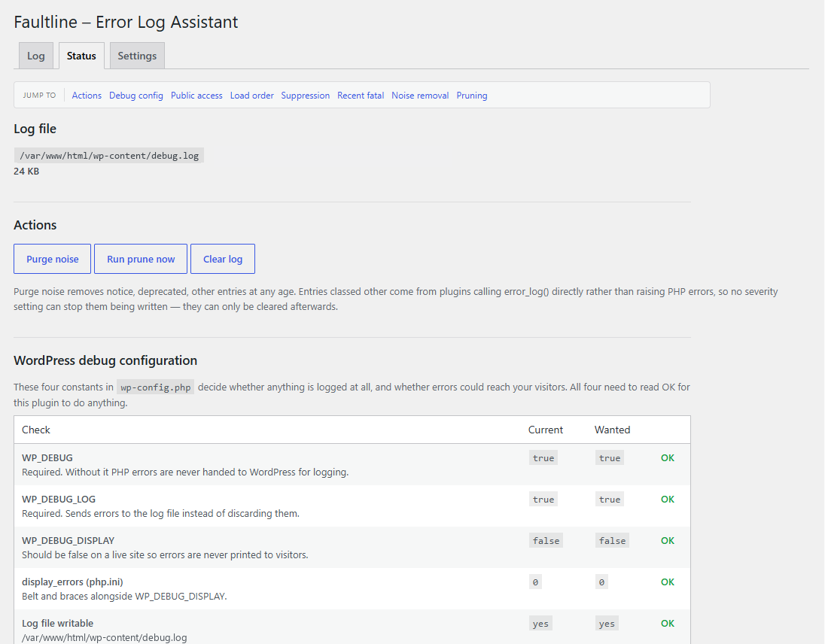Click the 24 KB file size text
The height and width of the screenshot is (644, 825).
26,172
